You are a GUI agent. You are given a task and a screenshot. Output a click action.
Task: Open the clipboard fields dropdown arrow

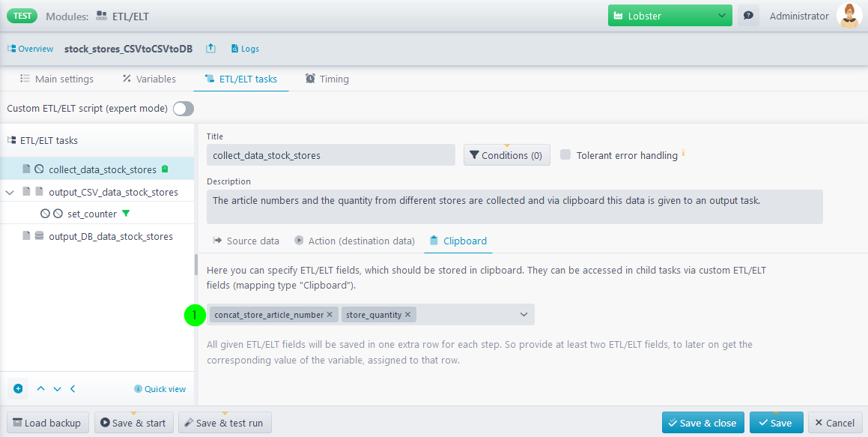[x=523, y=315]
